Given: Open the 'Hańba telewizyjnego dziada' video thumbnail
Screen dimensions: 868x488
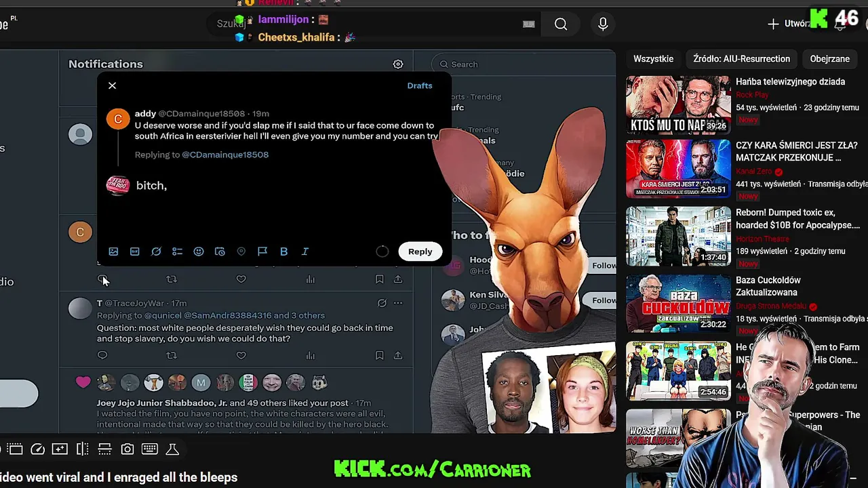Looking at the screenshot, I should pyautogui.click(x=678, y=105).
